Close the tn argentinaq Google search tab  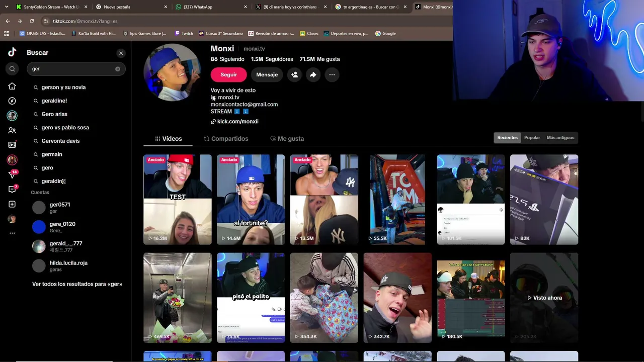[x=405, y=7]
